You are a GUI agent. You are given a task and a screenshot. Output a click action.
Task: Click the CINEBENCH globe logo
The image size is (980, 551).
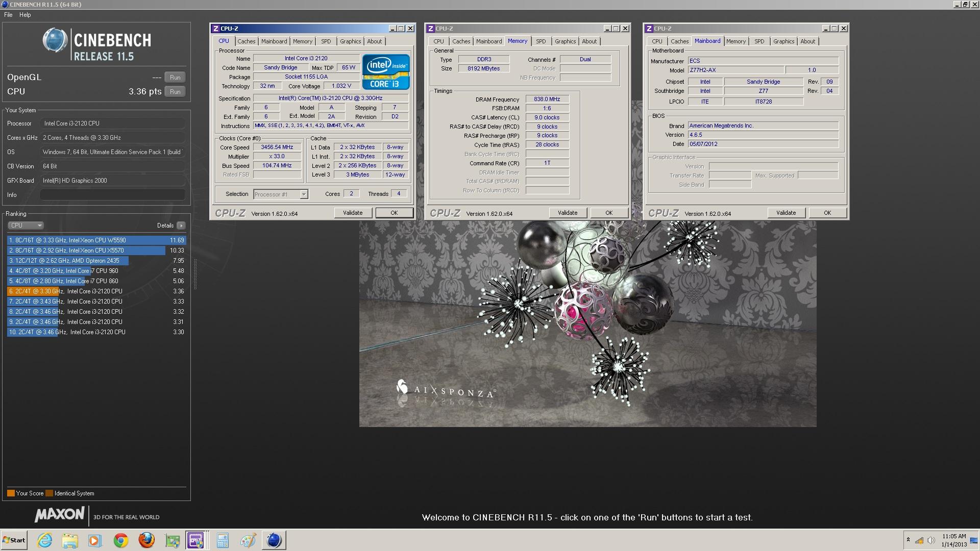[55, 41]
